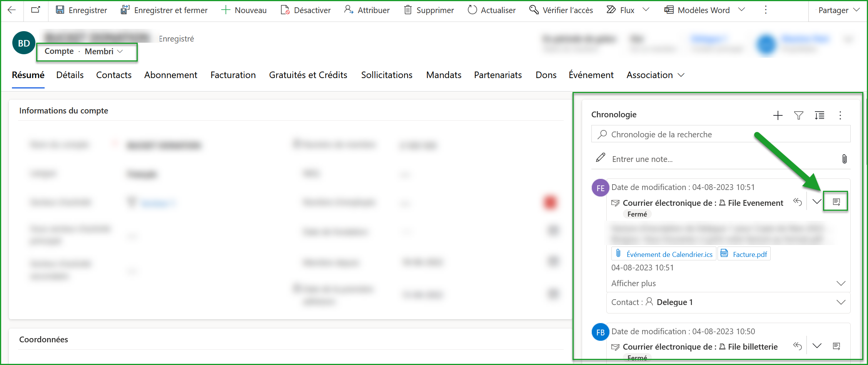The image size is (868, 365).
Task: Attach a file using the paperclip icon
Action: pos(845,158)
